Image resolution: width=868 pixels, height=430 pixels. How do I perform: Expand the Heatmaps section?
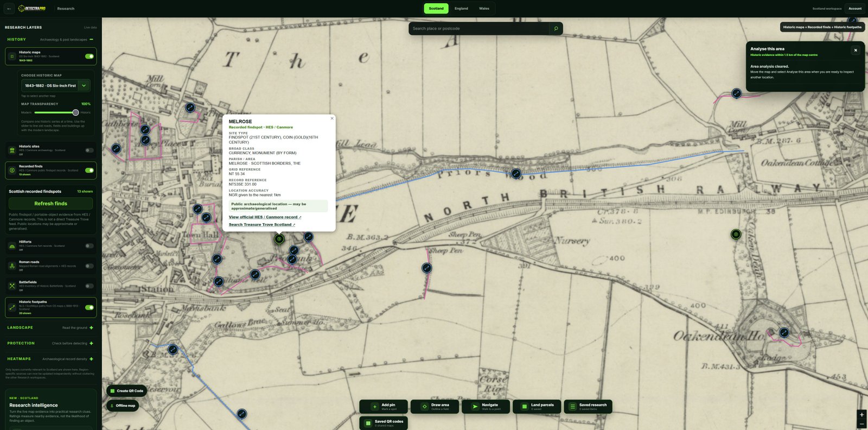(x=91, y=359)
